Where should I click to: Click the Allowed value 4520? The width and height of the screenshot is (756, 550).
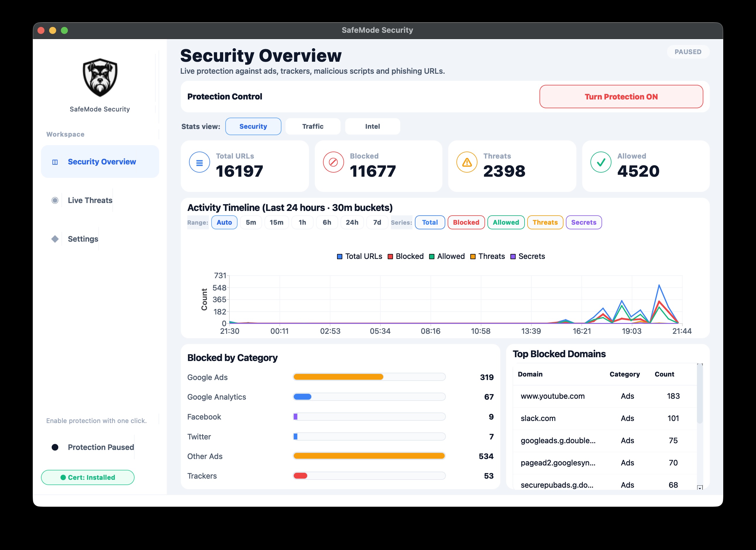(x=638, y=171)
